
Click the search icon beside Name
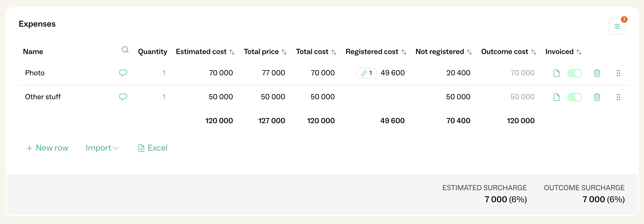[x=125, y=50]
